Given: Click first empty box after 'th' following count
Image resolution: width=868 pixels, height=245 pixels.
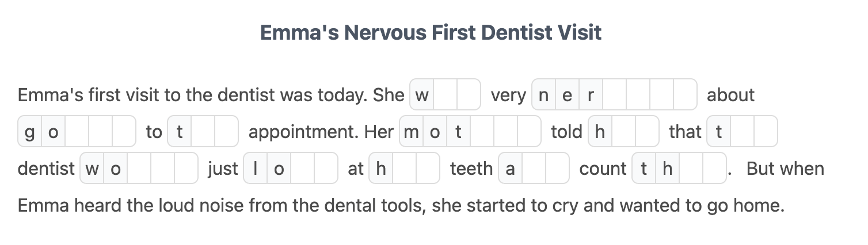Looking at the screenshot, I should tap(691, 169).
